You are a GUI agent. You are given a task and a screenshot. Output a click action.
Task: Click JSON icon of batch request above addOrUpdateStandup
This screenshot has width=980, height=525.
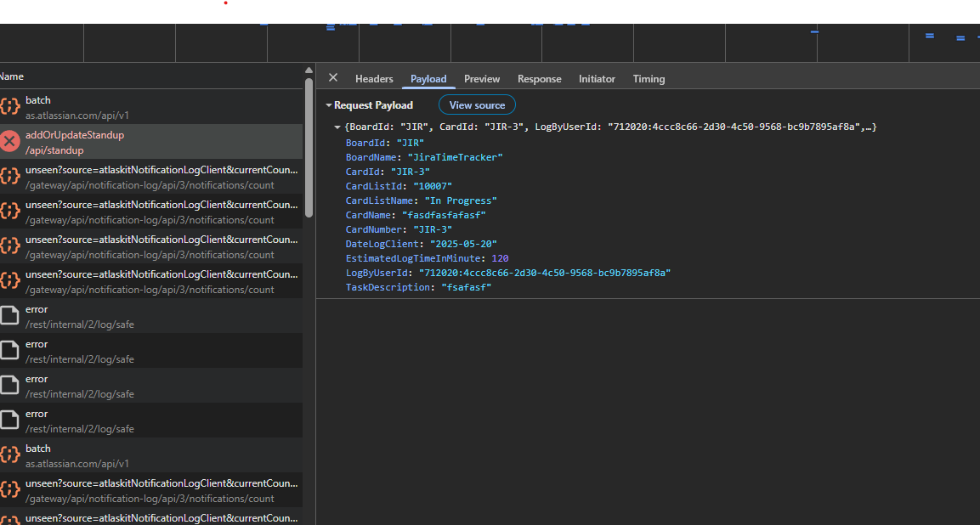(9, 106)
